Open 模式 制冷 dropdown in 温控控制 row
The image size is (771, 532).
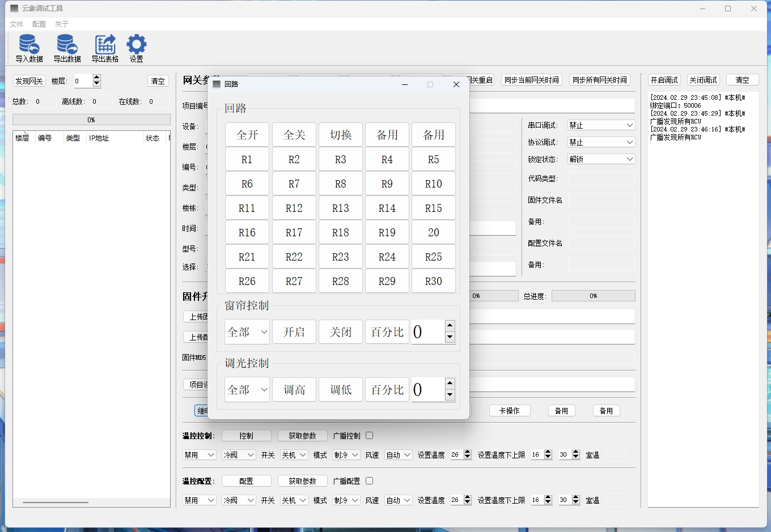[346, 455]
